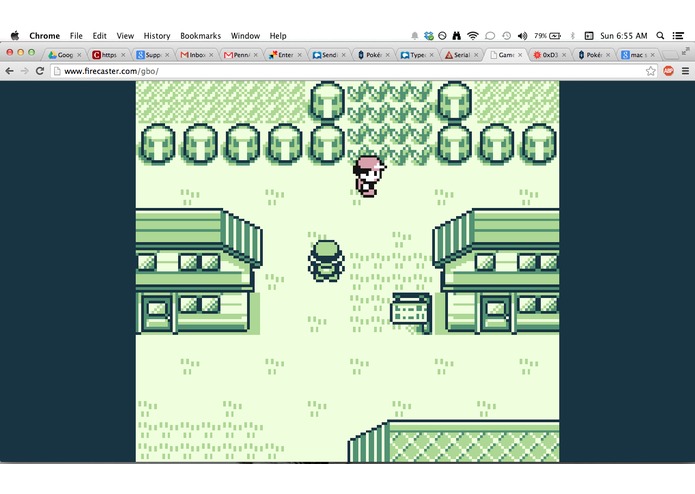Click the binoculars menu bar icon
The image size is (695, 494).
[457, 36]
